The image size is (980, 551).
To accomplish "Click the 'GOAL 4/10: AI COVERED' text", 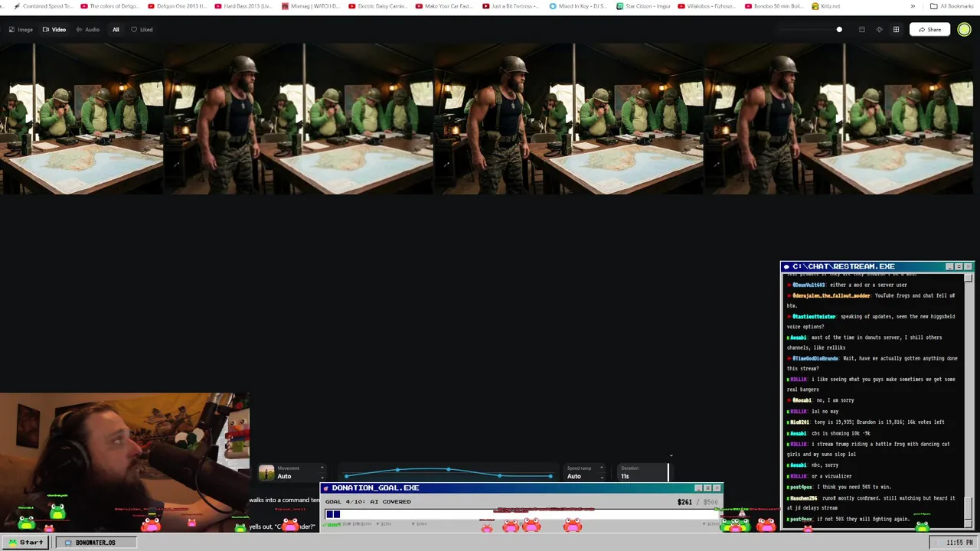I will 367,502.
